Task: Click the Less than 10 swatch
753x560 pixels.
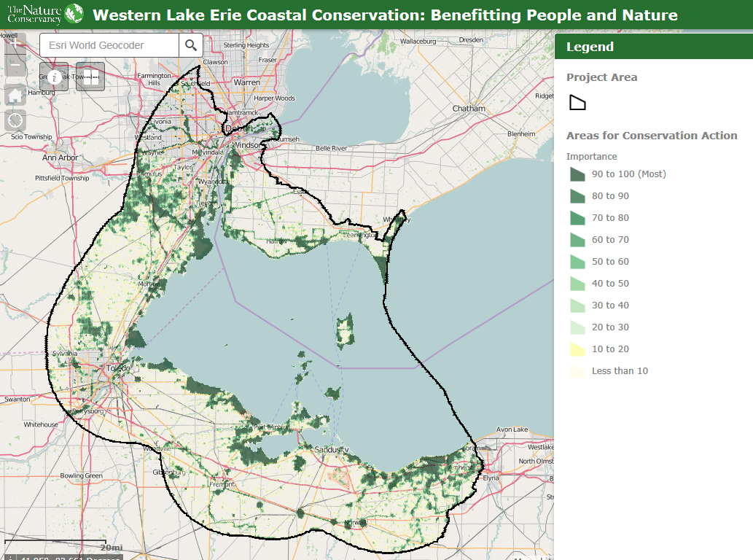Action: tap(577, 370)
